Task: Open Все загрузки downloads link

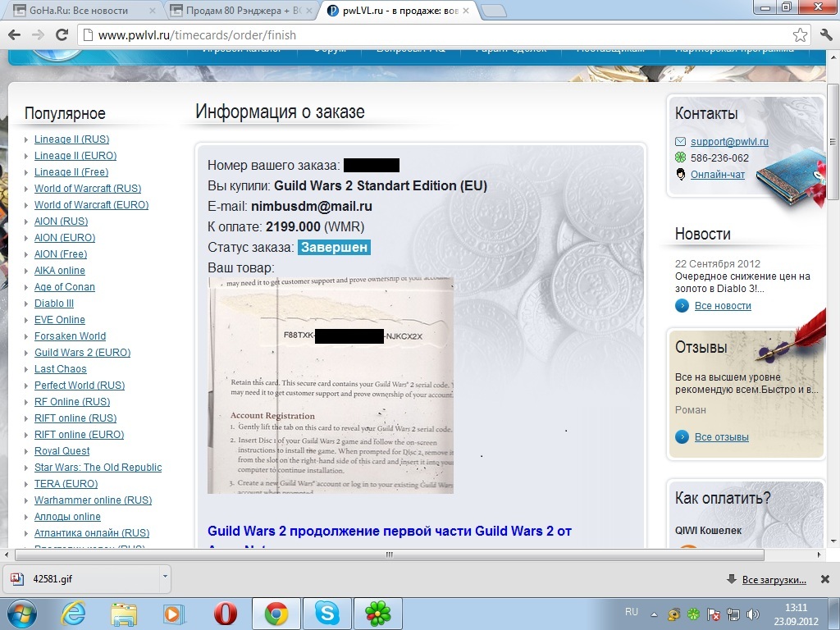Action: 774,580
